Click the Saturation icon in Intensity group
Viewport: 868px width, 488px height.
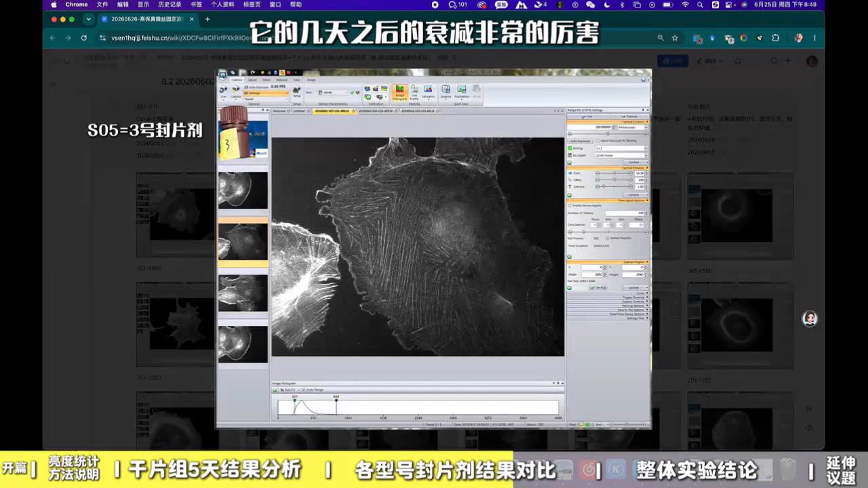point(428,92)
